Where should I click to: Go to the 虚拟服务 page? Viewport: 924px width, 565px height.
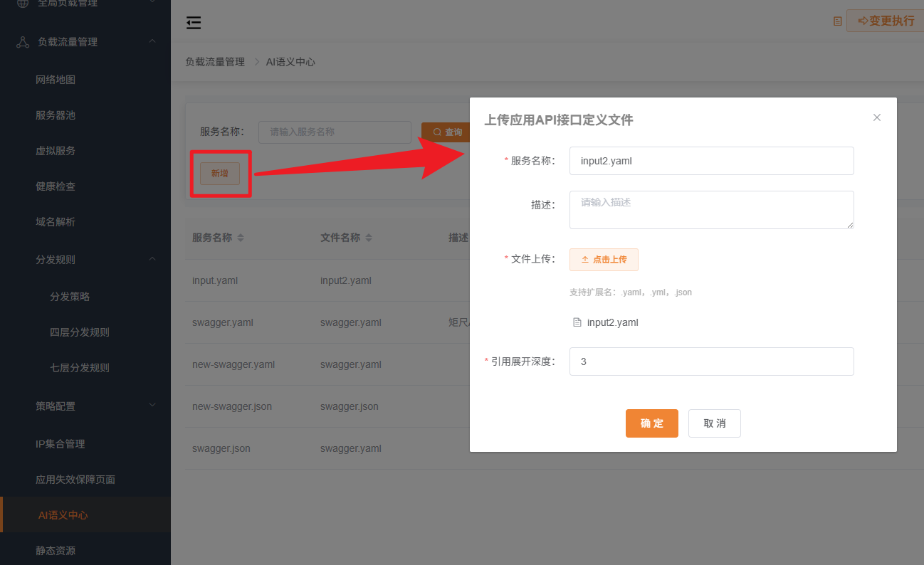(x=56, y=151)
